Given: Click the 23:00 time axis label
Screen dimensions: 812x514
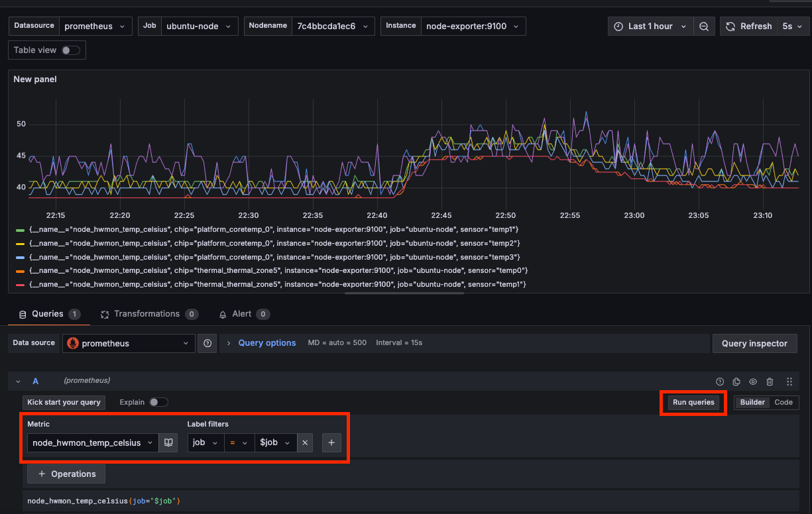Looking at the screenshot, I should (x=634, y=215).
